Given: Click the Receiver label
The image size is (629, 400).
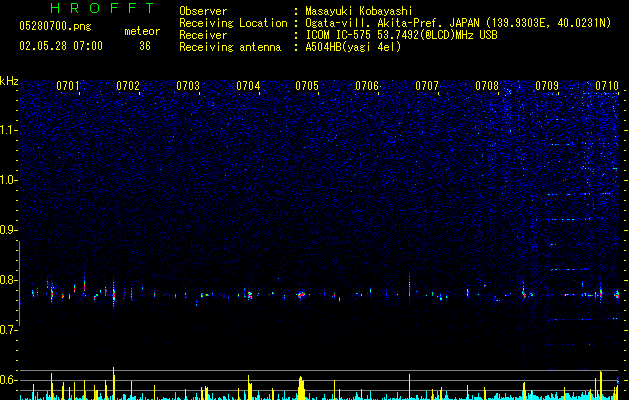Looking at the screenshot, I should click(203, 35).
